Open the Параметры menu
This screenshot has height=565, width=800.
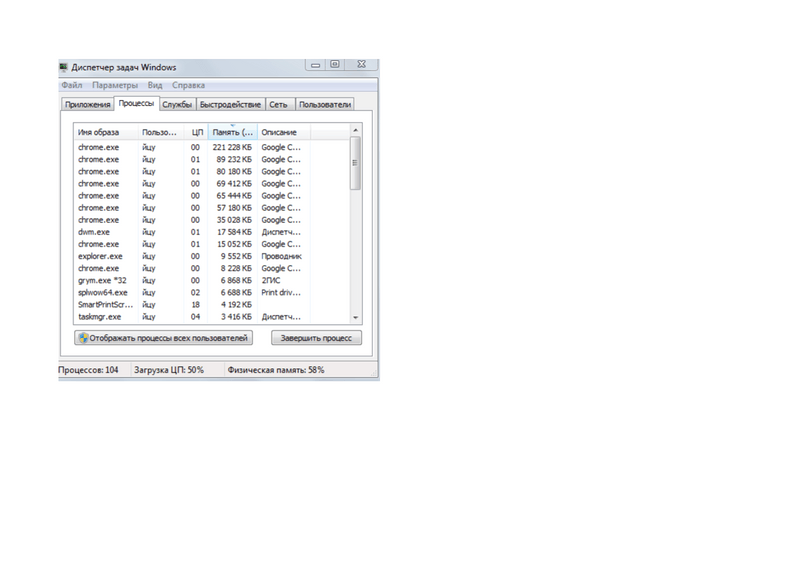coord(114,86)
